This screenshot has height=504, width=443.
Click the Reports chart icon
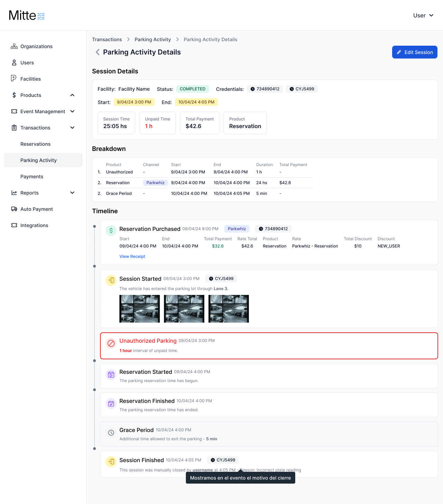[14, 193]
